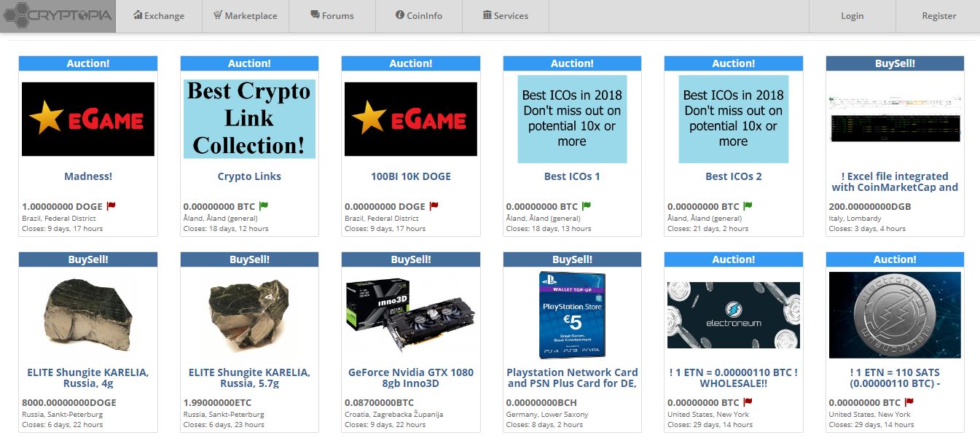Viewport: 980px width, 438px height.
Task: Open the CoinInfo page
Action: point(419,15)
